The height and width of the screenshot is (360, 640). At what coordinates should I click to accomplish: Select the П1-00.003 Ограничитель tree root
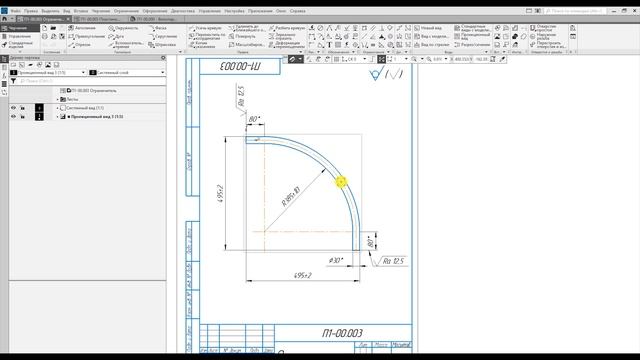89,91
